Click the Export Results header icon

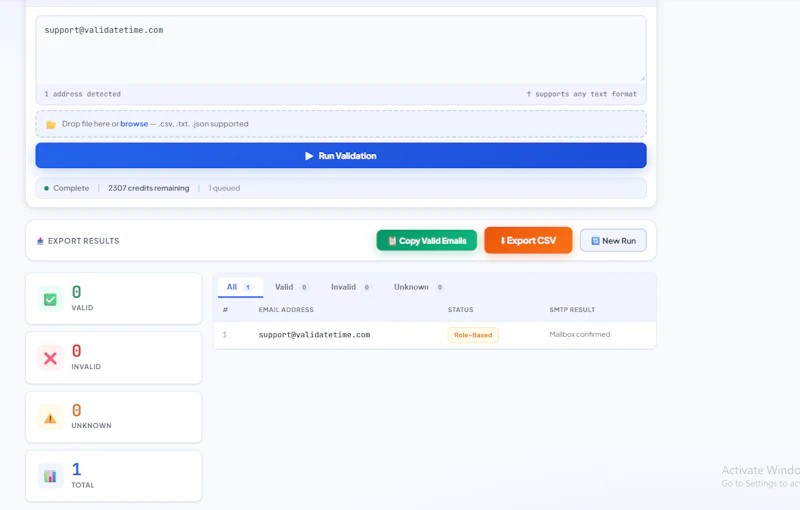40,241
